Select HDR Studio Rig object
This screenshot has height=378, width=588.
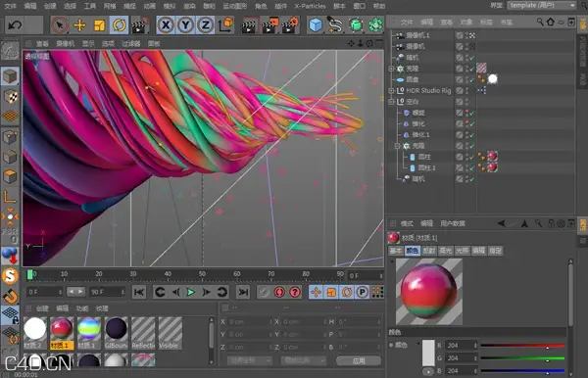click(428, 91)
